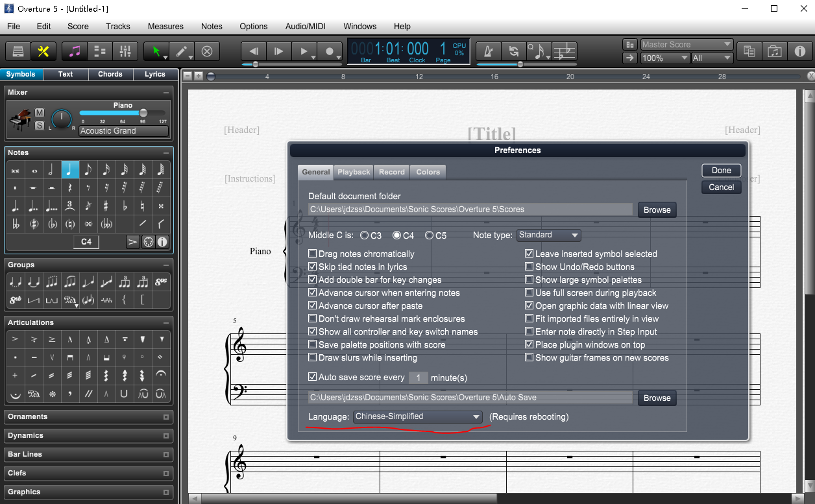815x504 pixels.
Task: Click the info icon in the top-right toolbar
Action: pos(799,51)
